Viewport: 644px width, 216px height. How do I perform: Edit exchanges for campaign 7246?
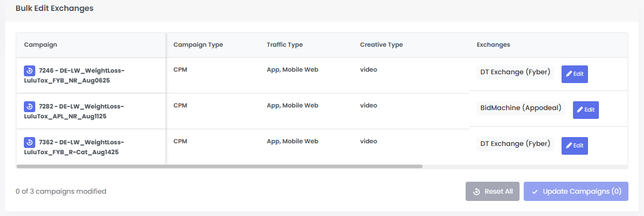coord(575,74)
